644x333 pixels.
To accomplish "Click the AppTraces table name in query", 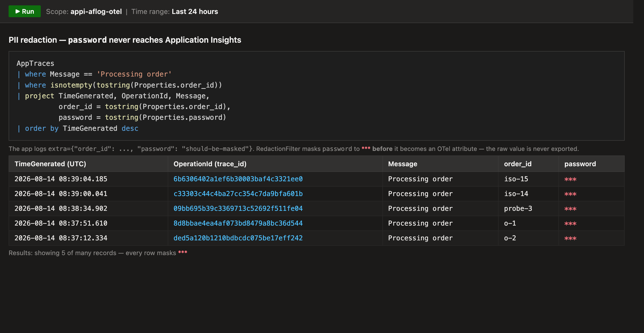I will point(35,63).
